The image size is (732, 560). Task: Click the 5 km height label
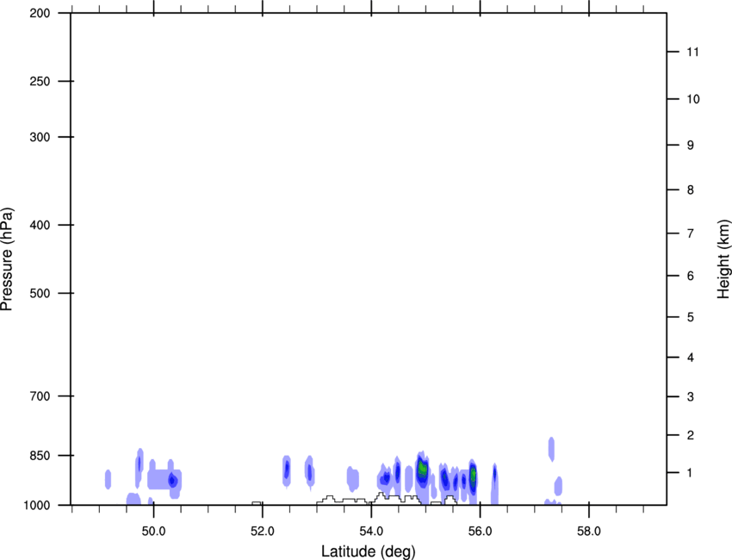pos(691,317)
